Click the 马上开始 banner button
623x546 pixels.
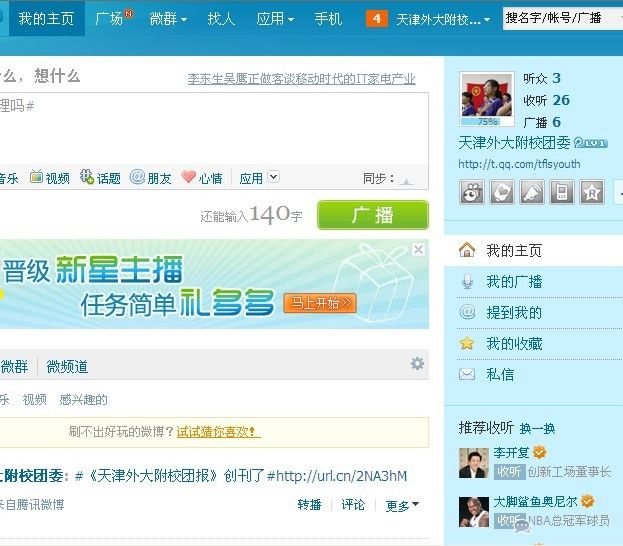pos(320,303)
